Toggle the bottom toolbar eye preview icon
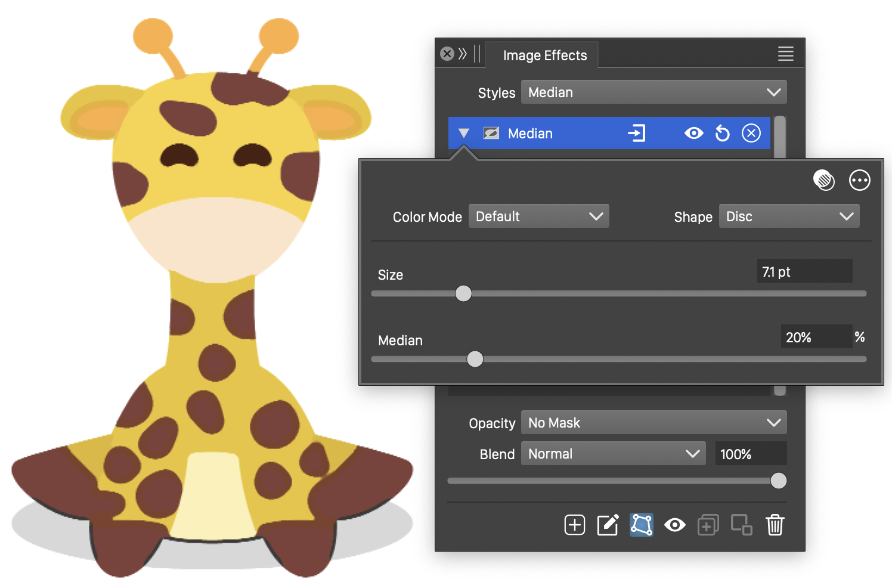 click(x=674, y=525)
